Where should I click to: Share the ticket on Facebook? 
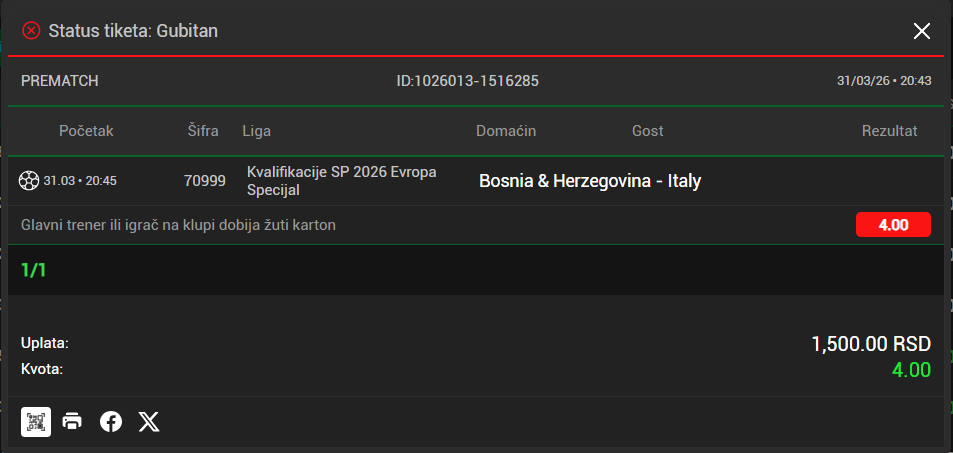[x=111, y=421]
